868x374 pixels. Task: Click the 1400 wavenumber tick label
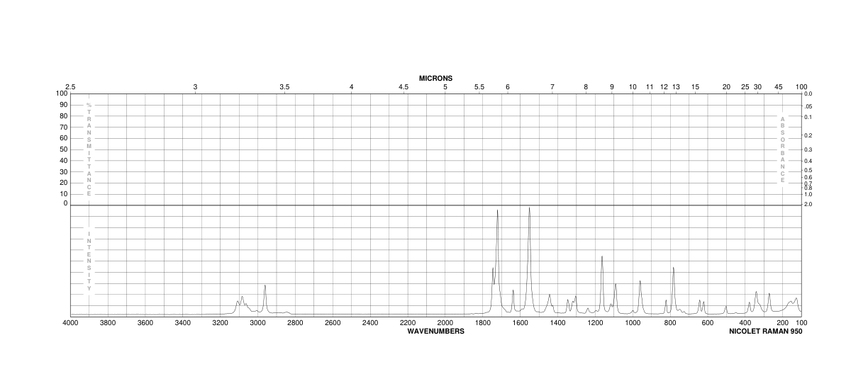[557, 323]
